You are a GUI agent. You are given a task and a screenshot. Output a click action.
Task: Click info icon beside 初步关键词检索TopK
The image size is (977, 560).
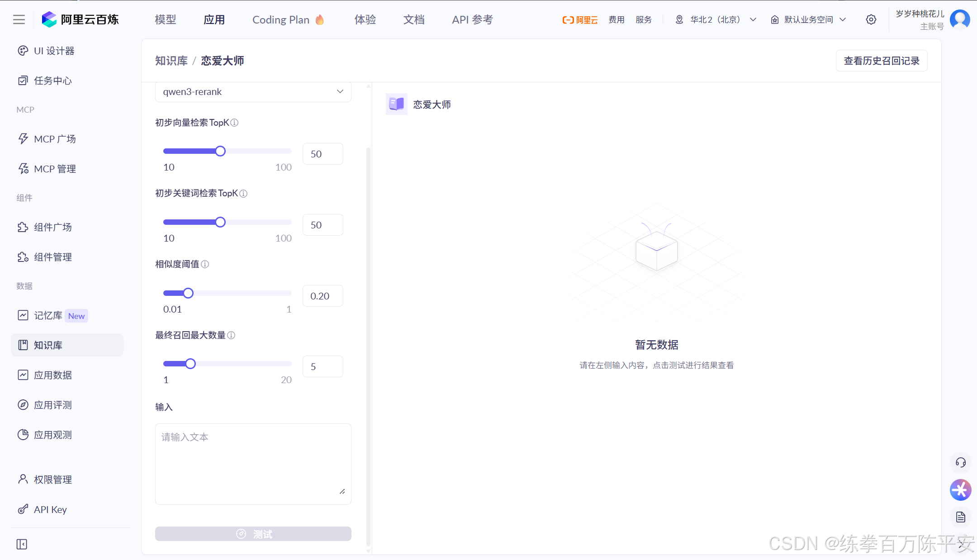pos(243,194)
